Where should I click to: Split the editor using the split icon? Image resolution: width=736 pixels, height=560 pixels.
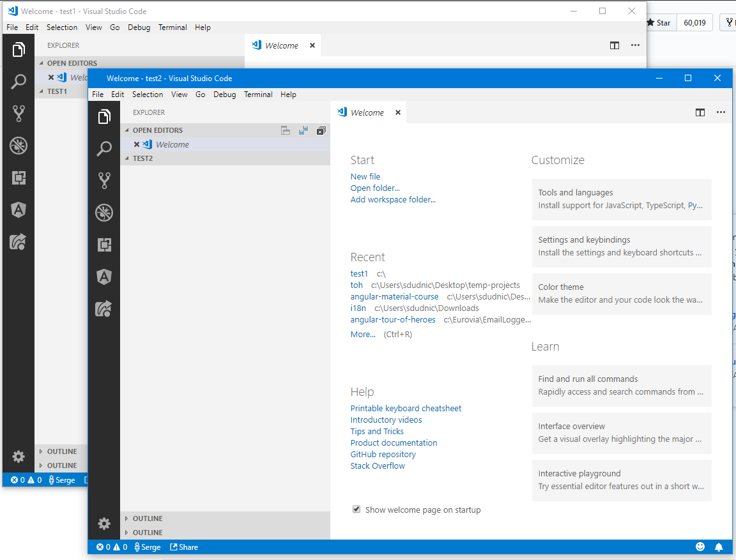pyautogui.click(x=700, y=112)
